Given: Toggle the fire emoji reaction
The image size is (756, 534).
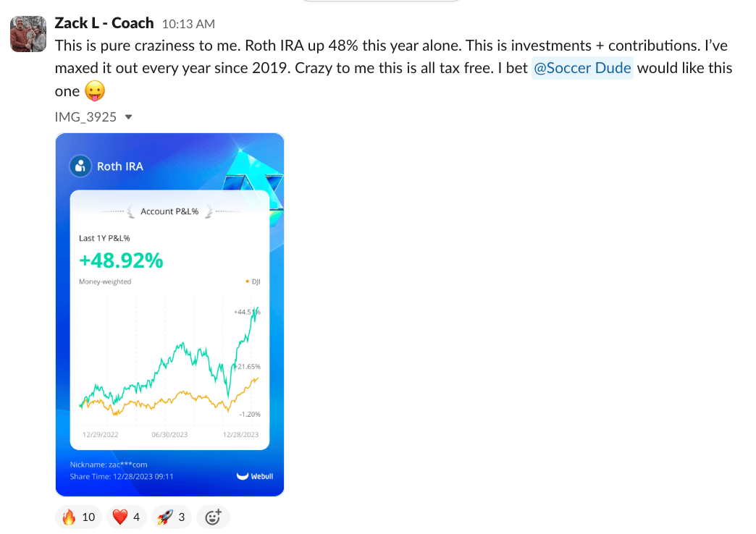Looking at the screenshot, I should [79, 517].
